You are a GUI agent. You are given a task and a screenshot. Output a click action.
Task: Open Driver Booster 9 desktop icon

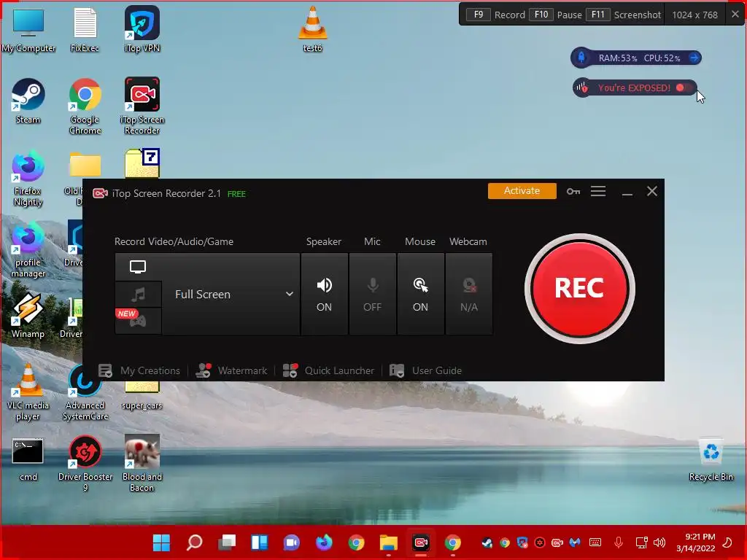[85, 463]
